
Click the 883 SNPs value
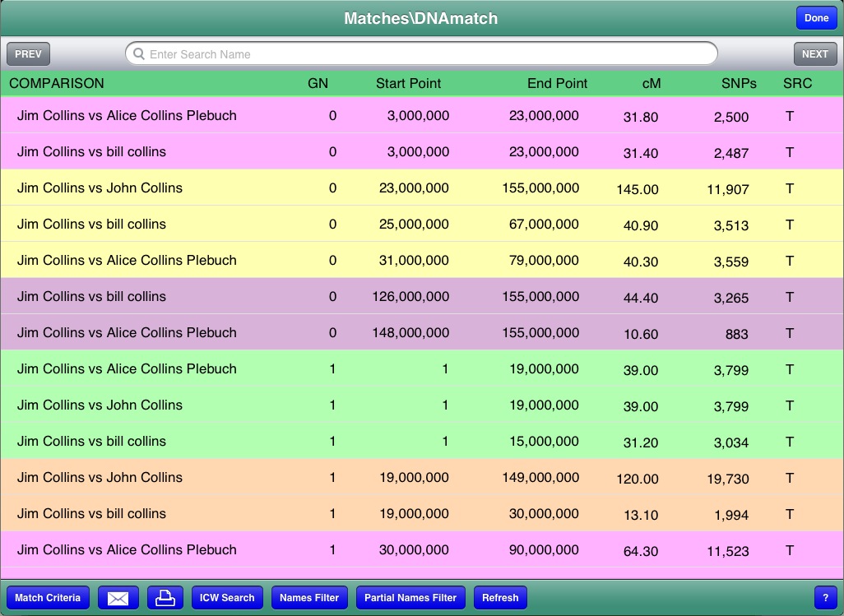tap(736, 334)
